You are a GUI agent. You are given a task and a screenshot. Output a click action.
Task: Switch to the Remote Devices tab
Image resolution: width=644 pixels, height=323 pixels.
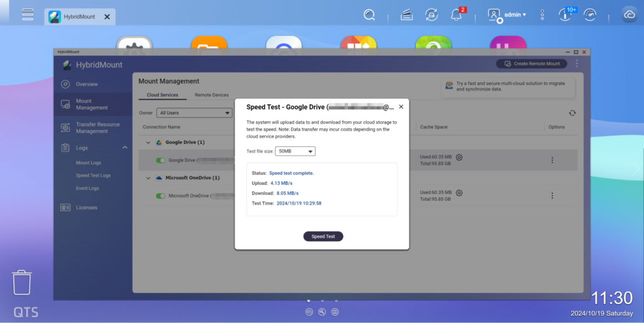point(211,95)
